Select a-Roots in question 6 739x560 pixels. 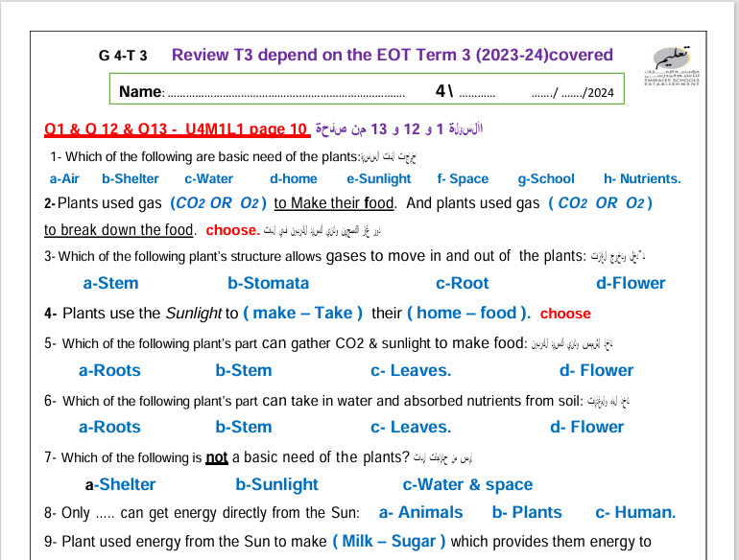click(x=109, y=427)
